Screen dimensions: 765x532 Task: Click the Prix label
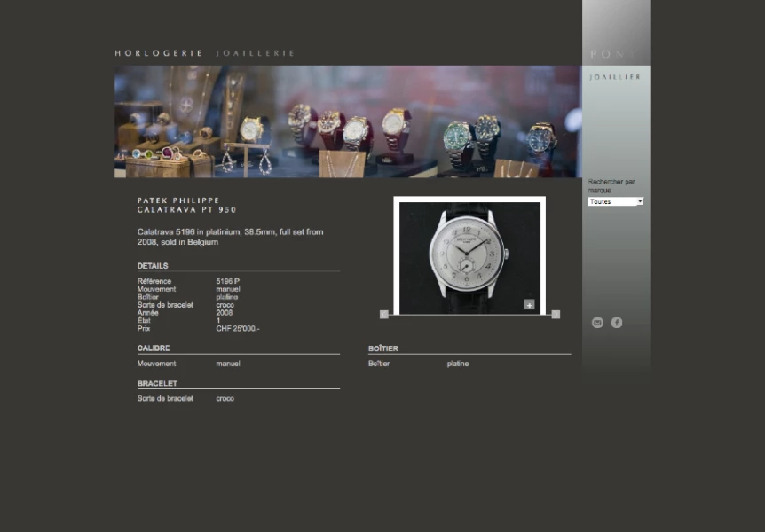coord(144,329)
